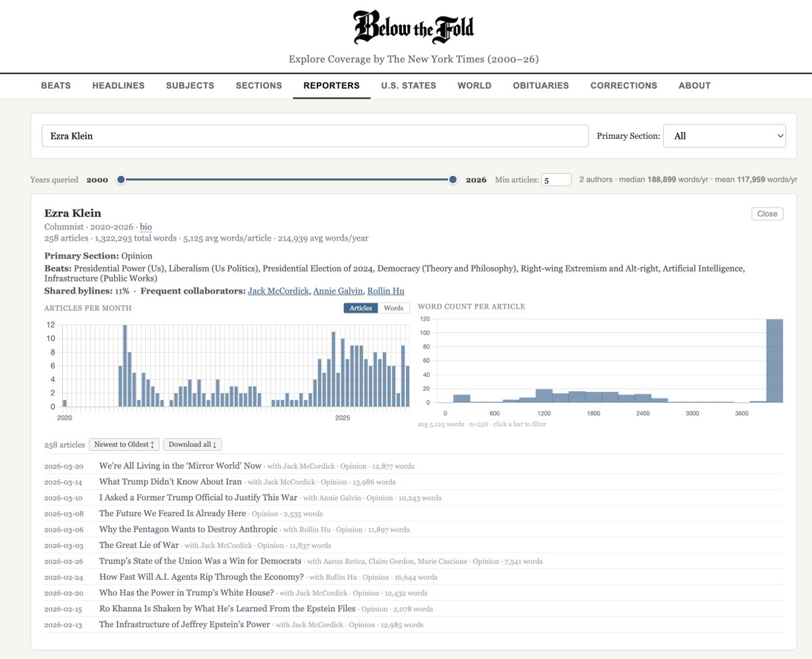812x659 pixels.
Task: Click the 'Shared bylines: 11%' text
Action: [x=87, y=291]
